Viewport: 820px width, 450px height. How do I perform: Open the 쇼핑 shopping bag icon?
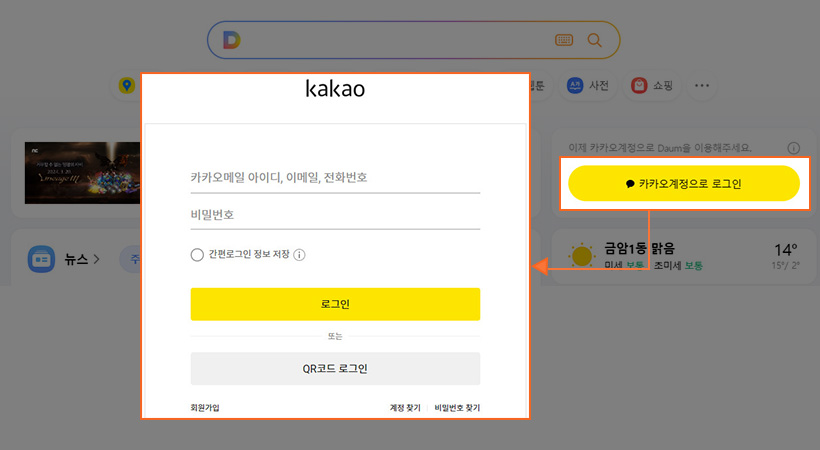pyautogui.click(x=638, y=86)
